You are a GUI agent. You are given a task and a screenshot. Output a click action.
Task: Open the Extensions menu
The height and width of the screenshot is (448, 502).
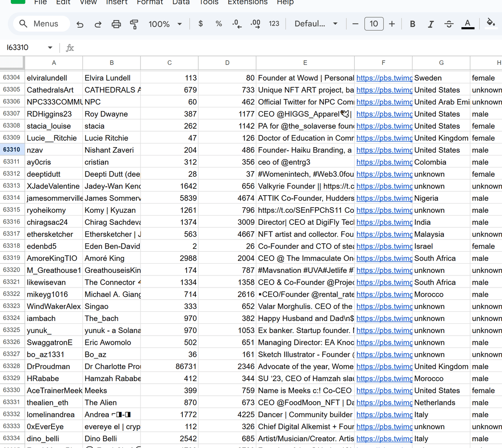(x=248, y=2)
